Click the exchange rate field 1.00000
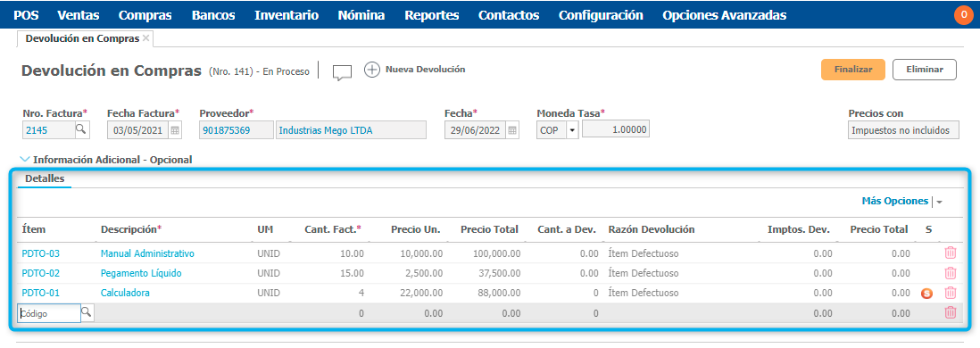This screenshot has height=348, width=980. 616,130
